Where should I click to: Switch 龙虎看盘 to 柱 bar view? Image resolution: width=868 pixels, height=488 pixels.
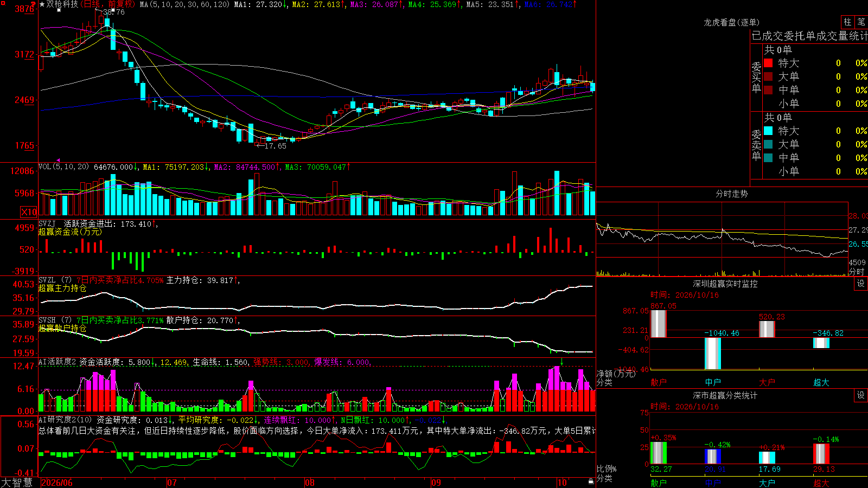847,22
